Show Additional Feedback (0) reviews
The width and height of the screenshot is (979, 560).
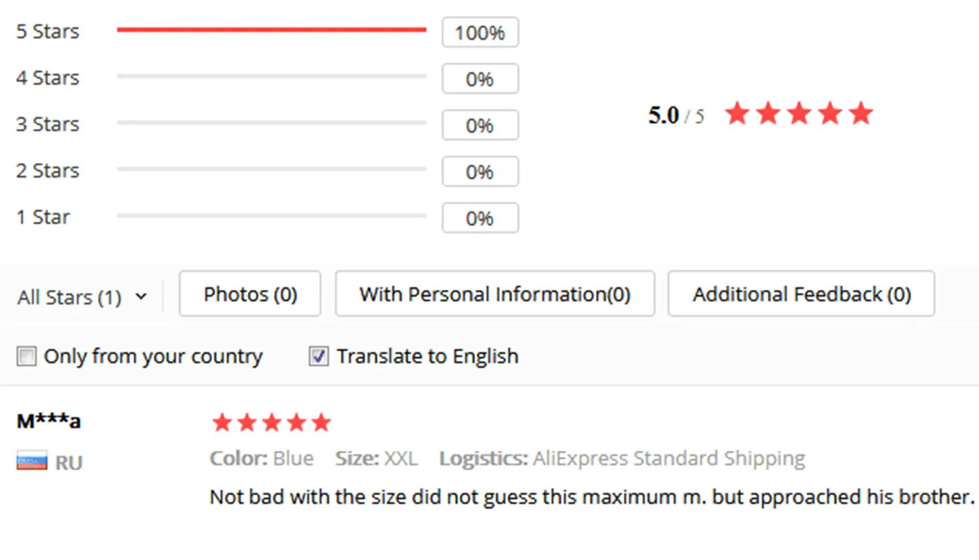(x=801, y=294)
